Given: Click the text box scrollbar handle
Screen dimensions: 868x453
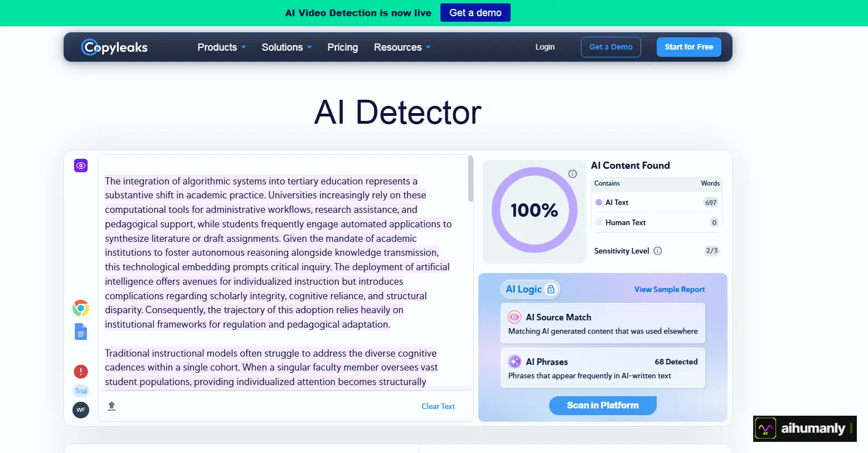Looking at the screenshot, I should pos(471,178).
